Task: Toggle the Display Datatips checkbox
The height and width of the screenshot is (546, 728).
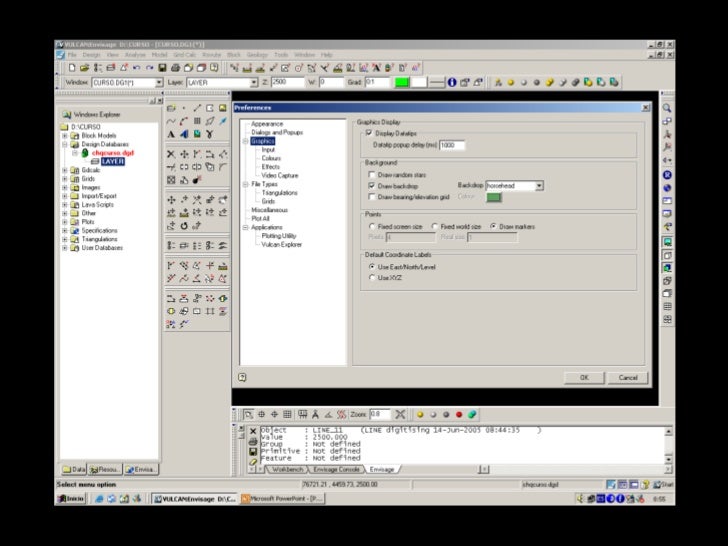Action: (371, 132)
